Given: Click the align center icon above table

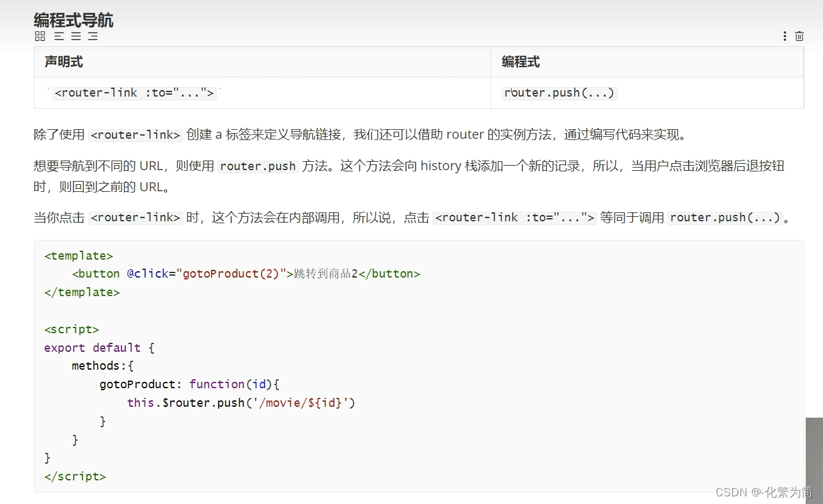Looking at the screenshot, I should coord(76,36).
